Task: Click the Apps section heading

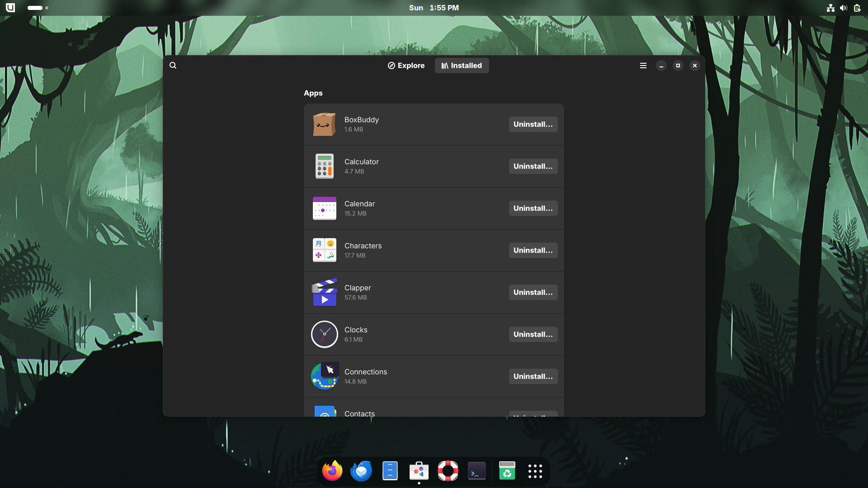Action: (313, 93)
